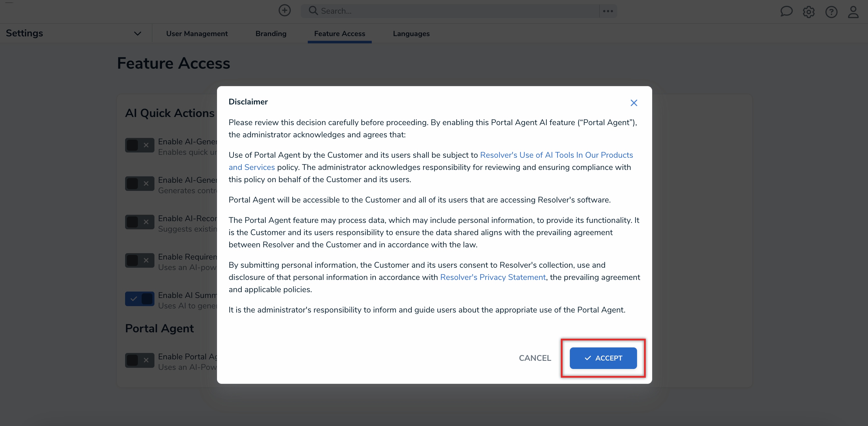The image size is (868, 426).
Task: Open the gear admin settings icon
Action: click(808, 12)
